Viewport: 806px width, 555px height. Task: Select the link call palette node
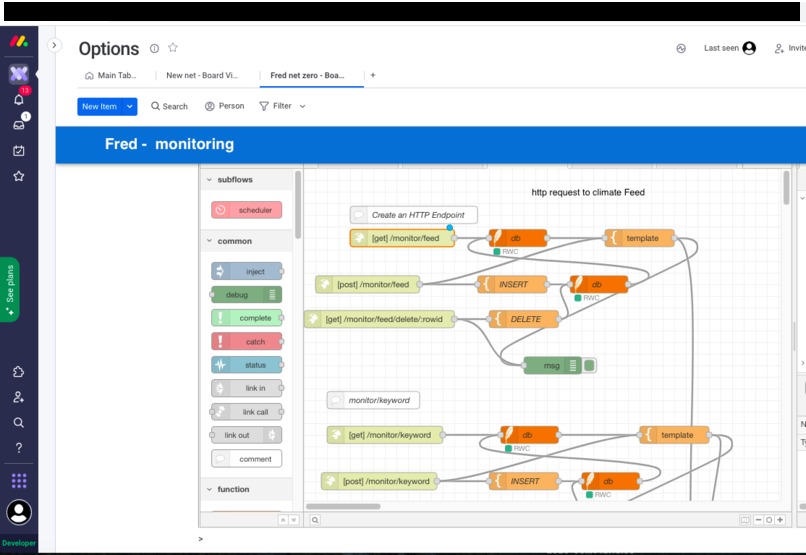coord(247,412)
